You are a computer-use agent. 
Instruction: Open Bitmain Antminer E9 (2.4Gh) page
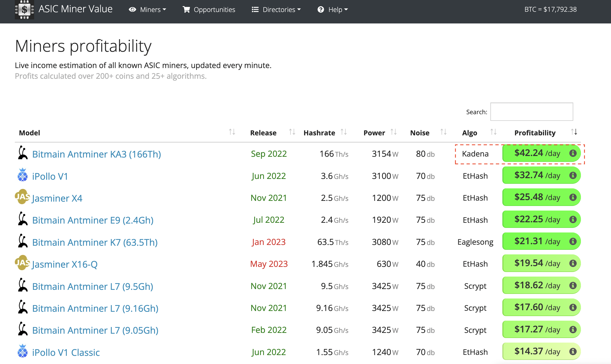[93, 220]
